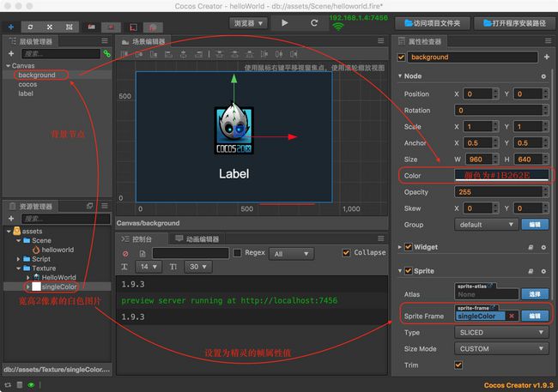Add a new node in hierarchy panel
Viewport: 558px width, 392px height.
[x=11, y=53]
